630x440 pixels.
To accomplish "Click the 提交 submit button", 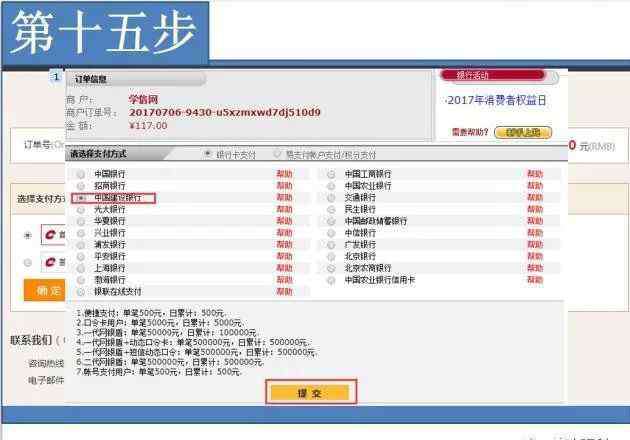I will click(310, 392).
